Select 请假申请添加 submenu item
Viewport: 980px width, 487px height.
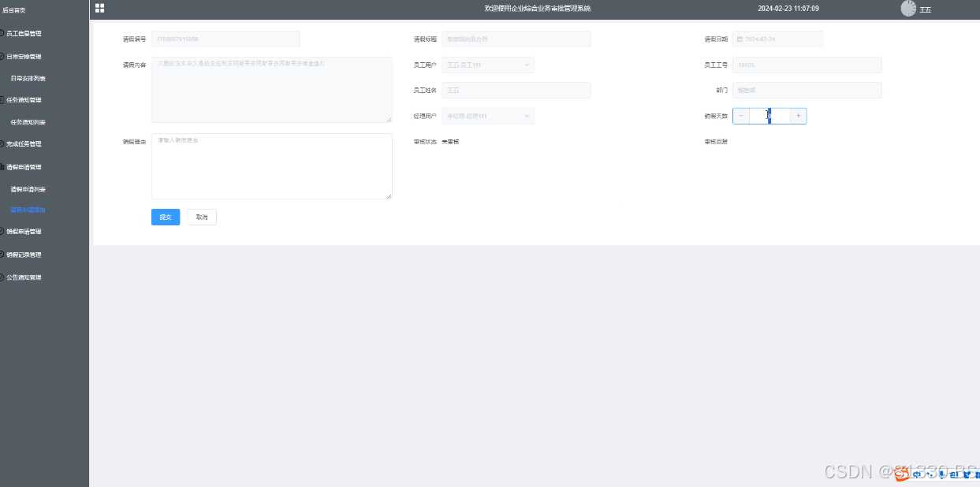[28, 210]
